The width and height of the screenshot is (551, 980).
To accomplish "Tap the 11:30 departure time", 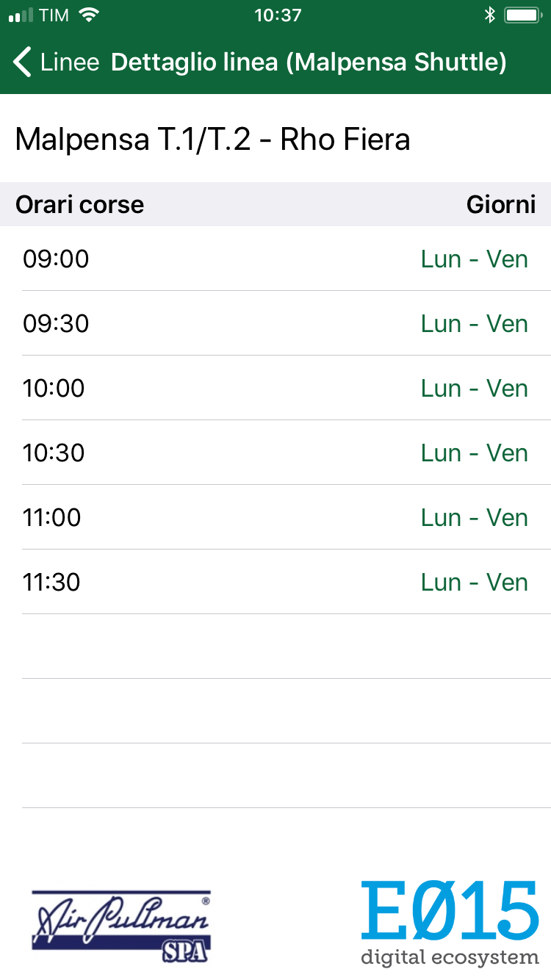I will [x=52, y=582].
